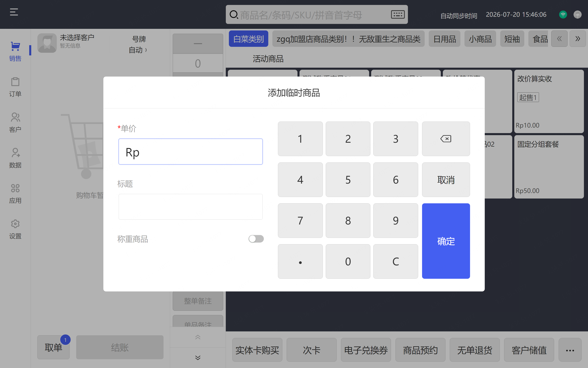Screen dimensions: 588x368
Task: Open 设置 settings gear in sidebar
Action: 15,229
